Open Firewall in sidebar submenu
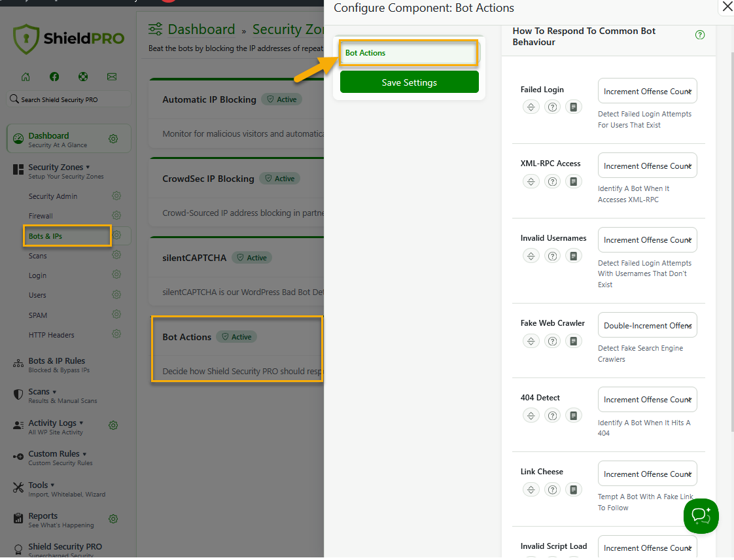 click(x=41, y=216)
